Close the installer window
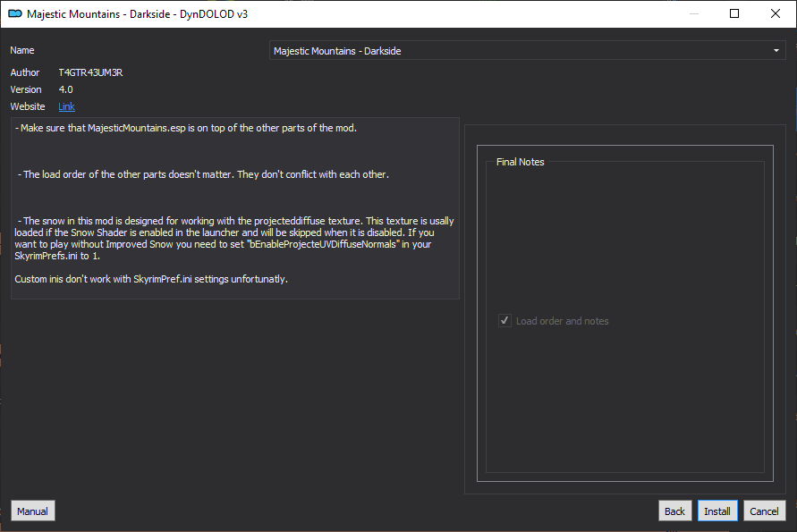The width and height of the screenshot is (797, 532). pos(776,13)
